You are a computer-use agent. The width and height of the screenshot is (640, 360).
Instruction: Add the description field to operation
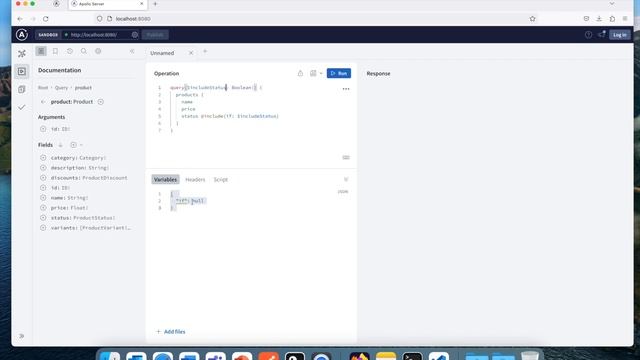[43, 168]
